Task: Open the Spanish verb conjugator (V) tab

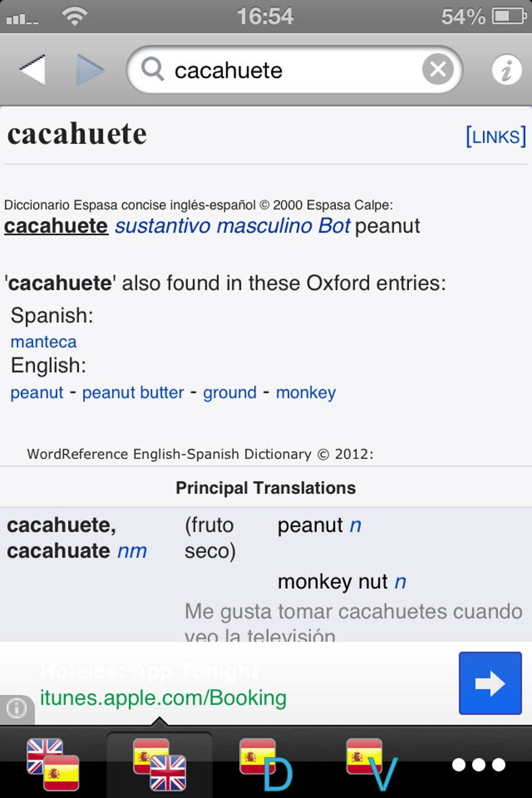Action: [x=372, y=764]
